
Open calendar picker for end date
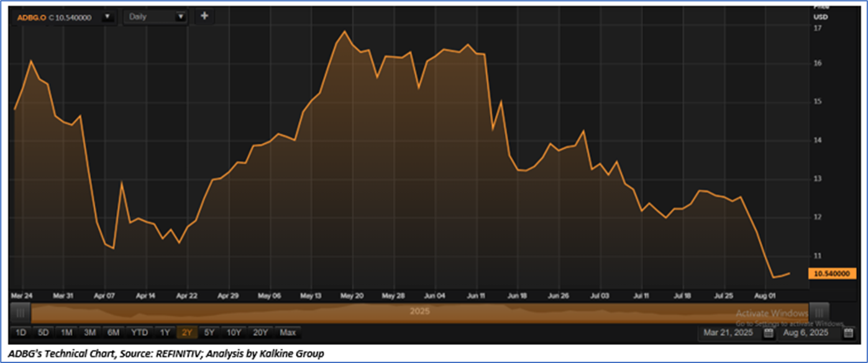(849, 333)
